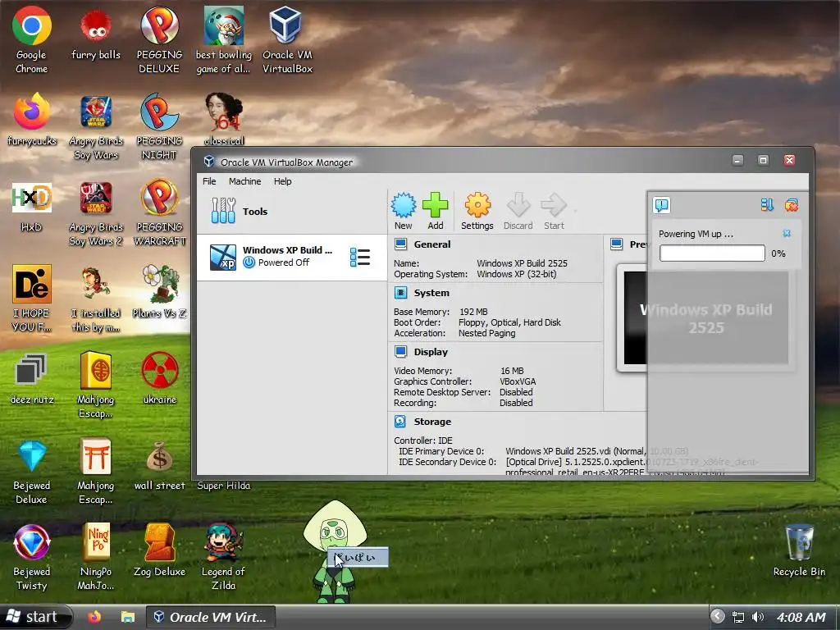Screen dimensions: 840x630
Task: Select Angry Birds Soy Wars desktop icon
Action: 96,127
